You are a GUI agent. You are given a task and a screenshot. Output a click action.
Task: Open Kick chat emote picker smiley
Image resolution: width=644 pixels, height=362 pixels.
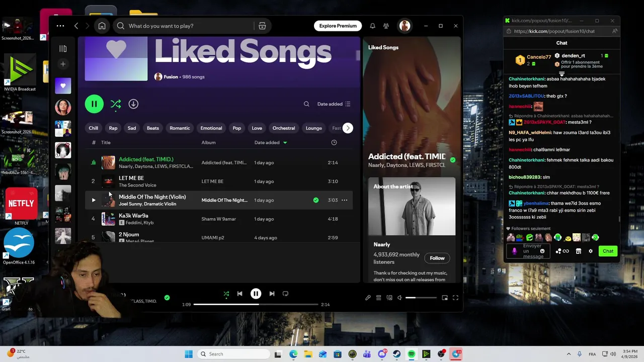[x=542, y=251]
